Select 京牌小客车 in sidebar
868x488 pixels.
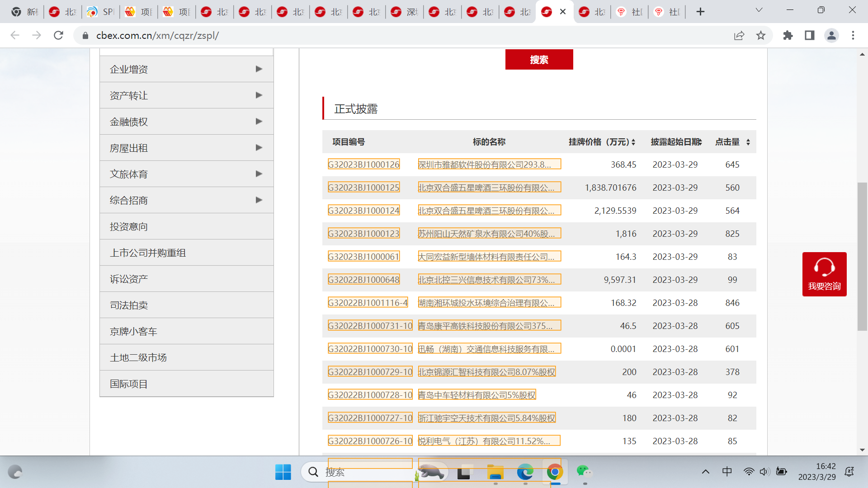133,331
